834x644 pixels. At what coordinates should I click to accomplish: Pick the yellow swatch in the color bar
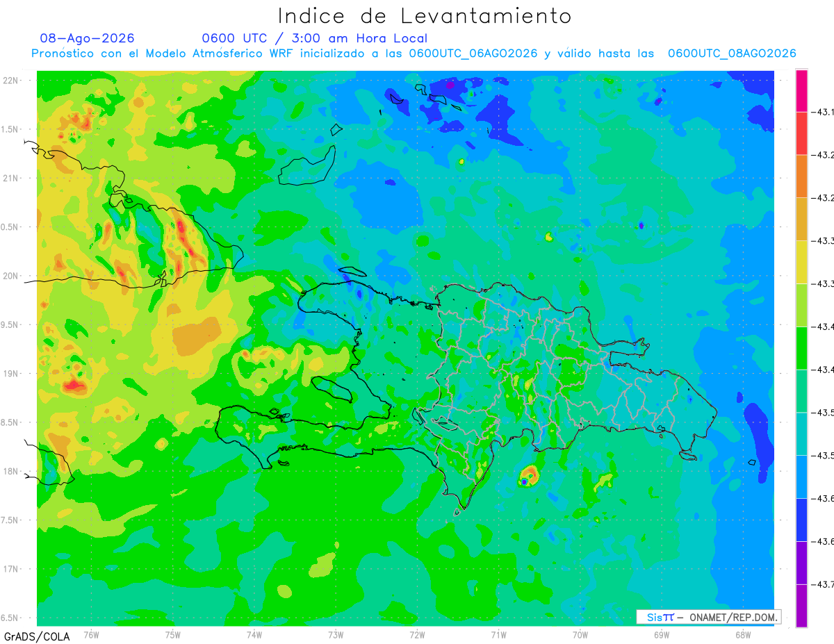(801, 263)
